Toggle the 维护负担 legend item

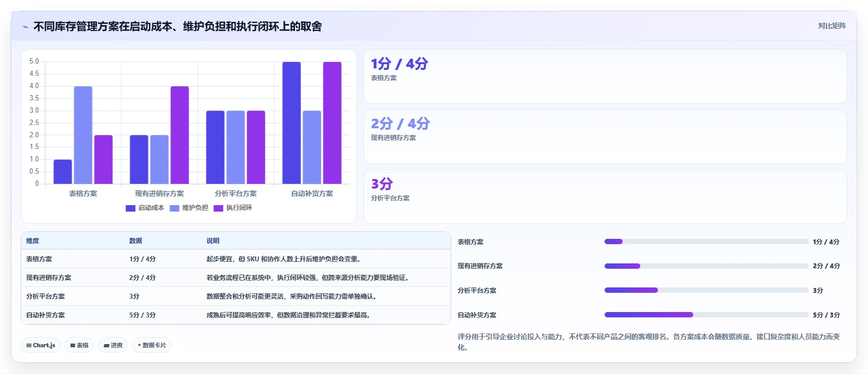tap(189, 208)
